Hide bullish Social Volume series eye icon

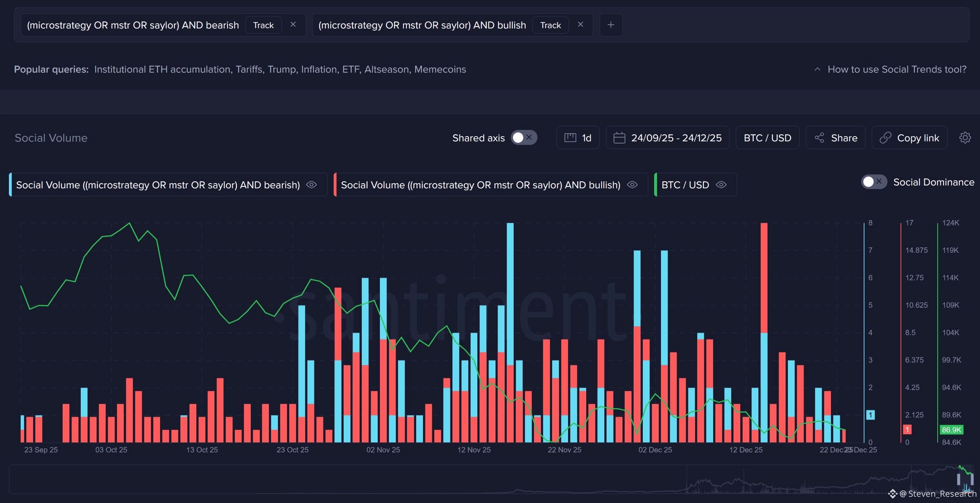(632, 185)
